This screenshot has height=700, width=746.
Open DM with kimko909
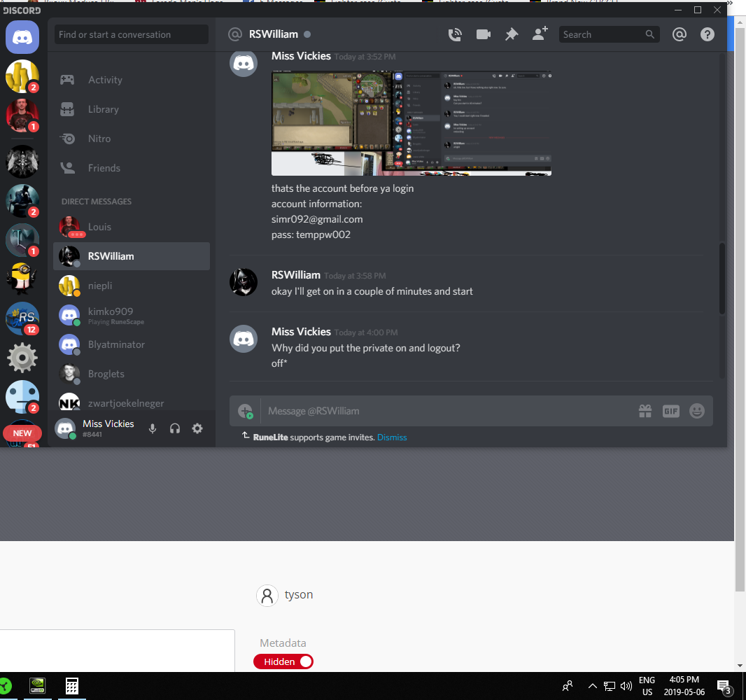(132, 315)
